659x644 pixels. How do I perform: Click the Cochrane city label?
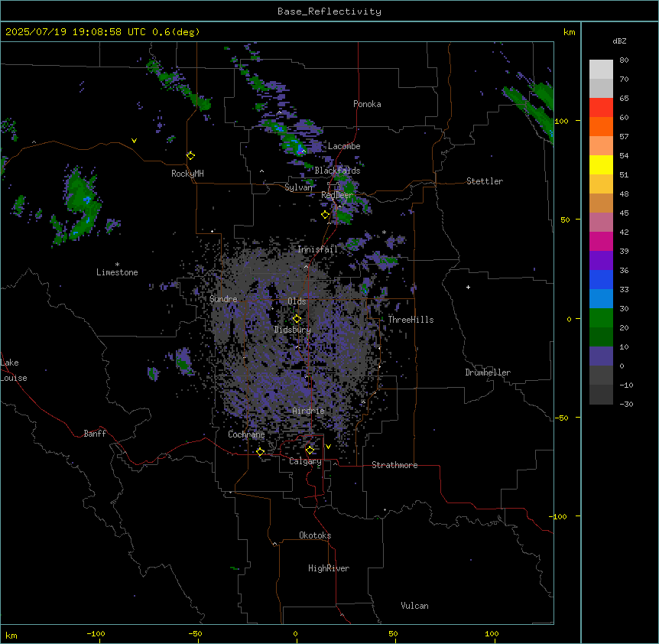click(246, 434)
